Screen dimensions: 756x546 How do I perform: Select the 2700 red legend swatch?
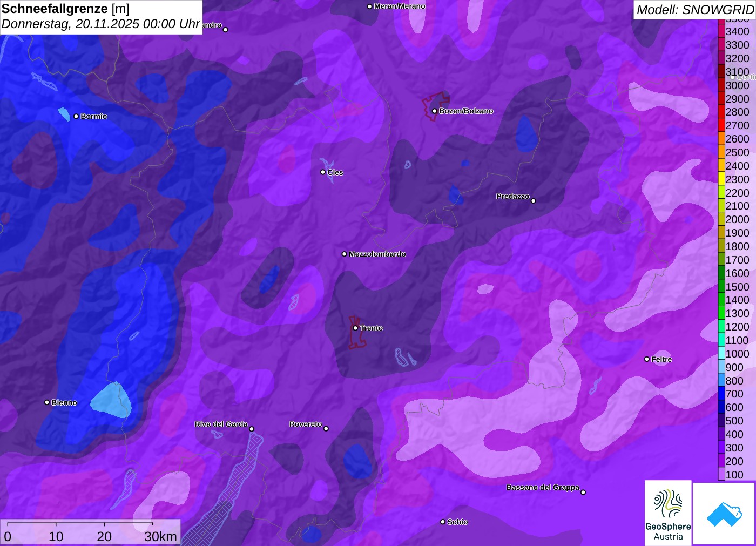click(721, 125)
